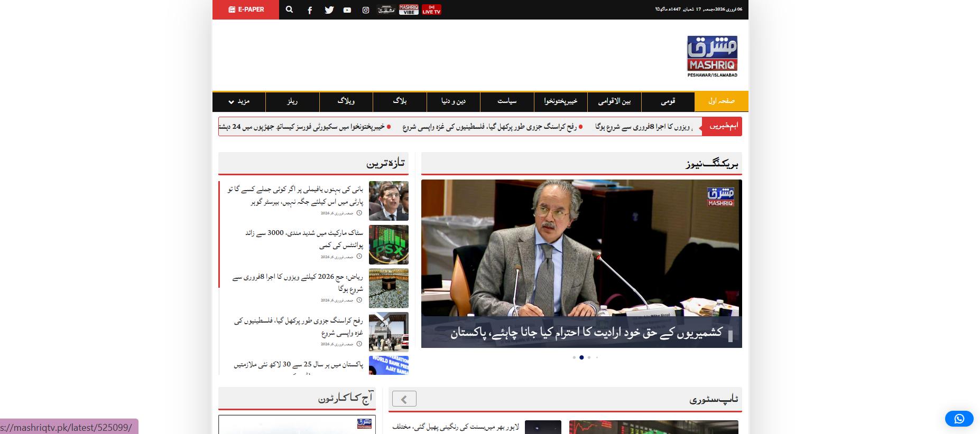Open the Facebook page icon
This screenshot has width=980, height=434.
[310, 10]
